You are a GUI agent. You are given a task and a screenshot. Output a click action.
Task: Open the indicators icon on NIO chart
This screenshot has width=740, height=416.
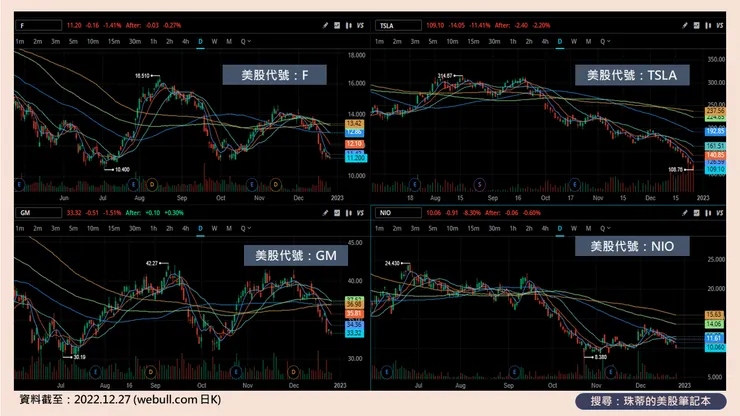click(697, 213)
